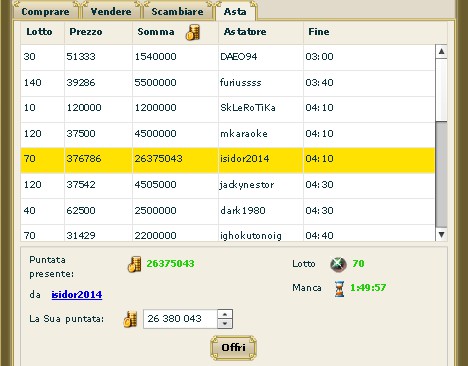Decrease the bid with the down spinner arrow
The image size is (468, 366).
[x=225, y=324]
